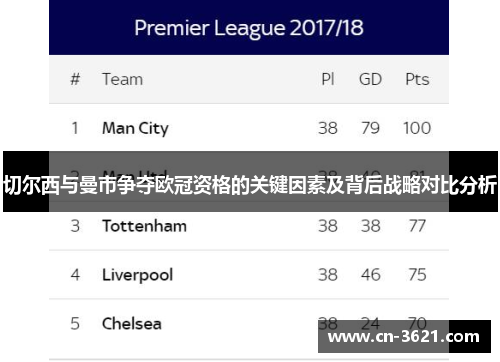Image resolution: width=500 pixels, height=362 pixels.
Task: Open the www.cn-3621.com watermark link
Action: [404, 337]
